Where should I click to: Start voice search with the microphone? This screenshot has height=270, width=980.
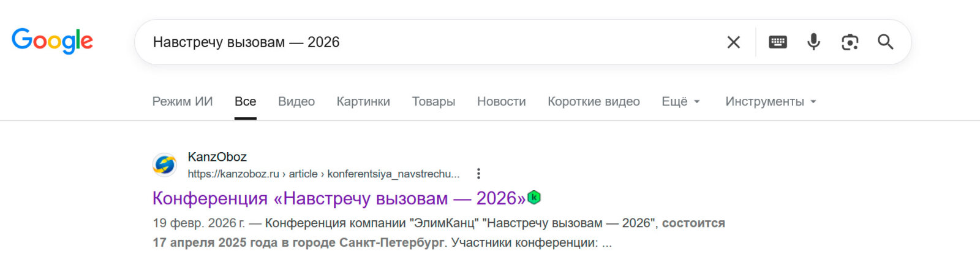[x=813, y=42]
